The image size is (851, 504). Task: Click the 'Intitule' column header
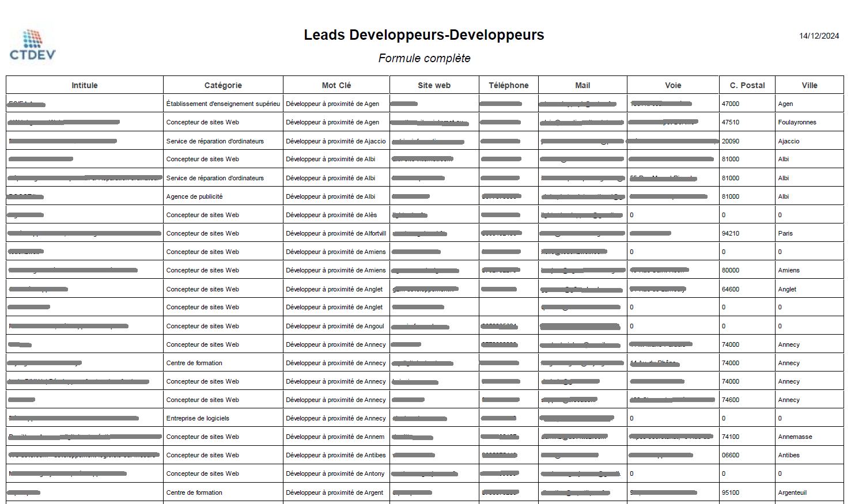click(85, 85)
